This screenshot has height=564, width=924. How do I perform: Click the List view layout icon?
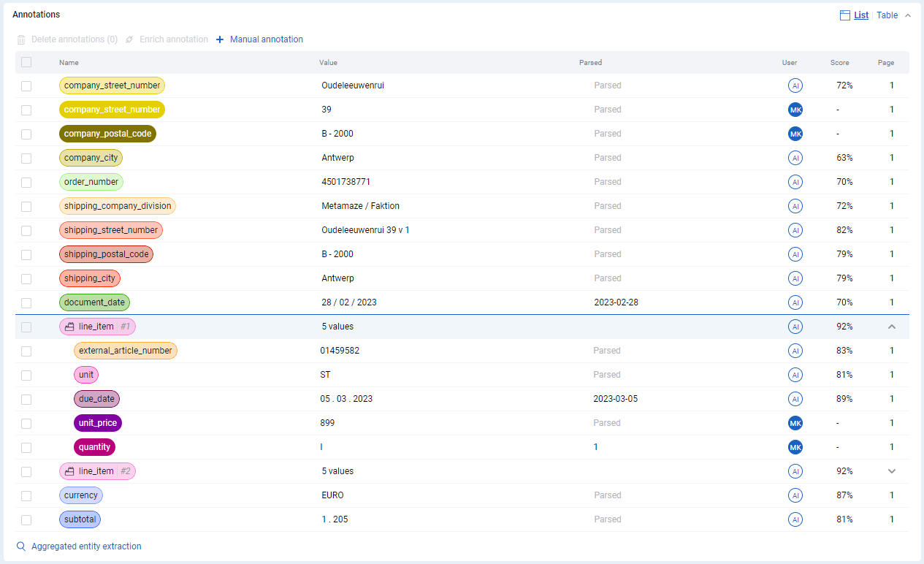pos(845,15)
